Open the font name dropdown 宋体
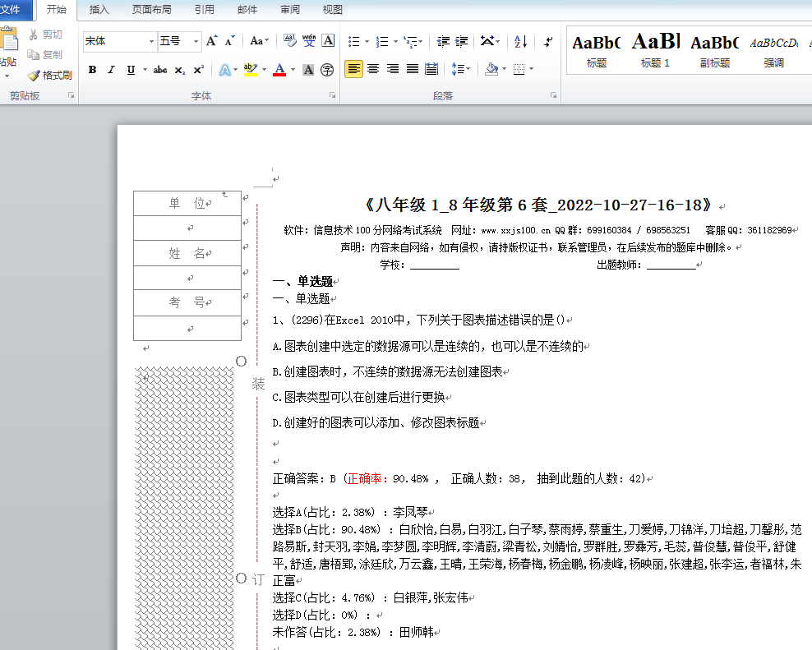This screenshot has height=650, width=812. point(151,41)
